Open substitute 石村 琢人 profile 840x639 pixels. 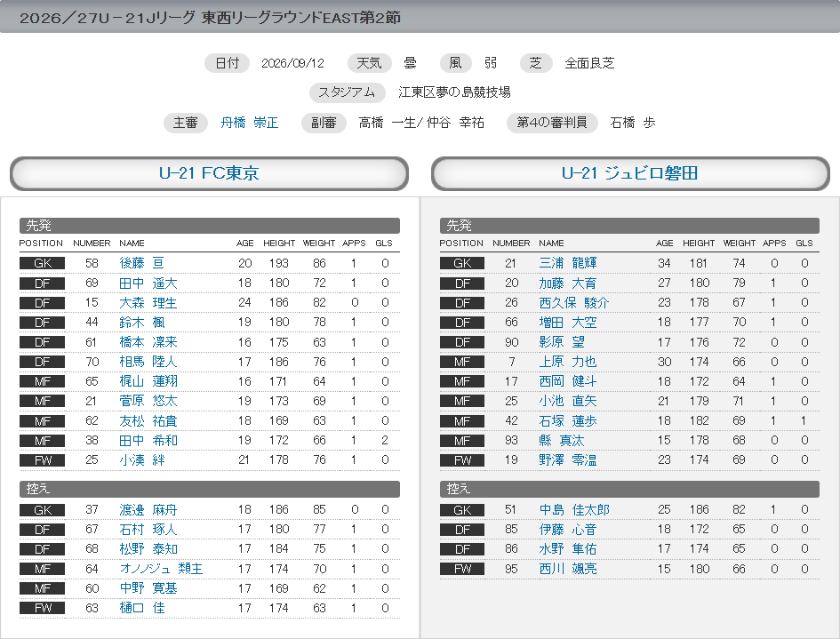(148, 529)
